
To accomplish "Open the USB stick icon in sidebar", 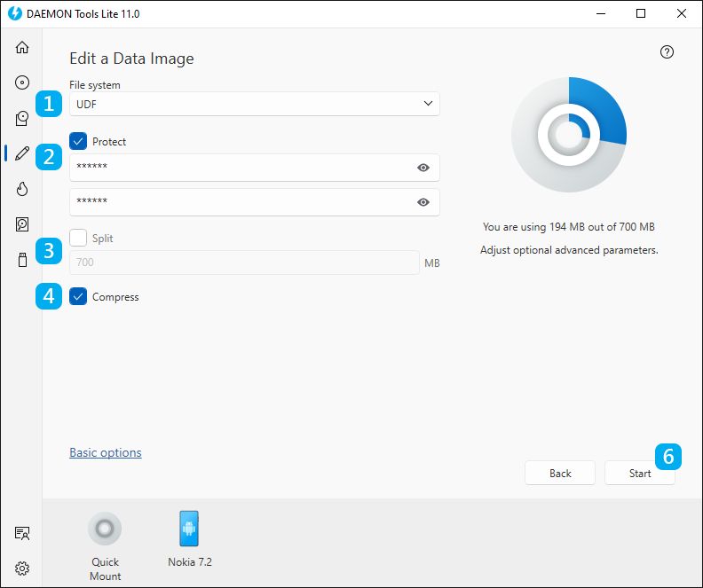I will point(22,260).
